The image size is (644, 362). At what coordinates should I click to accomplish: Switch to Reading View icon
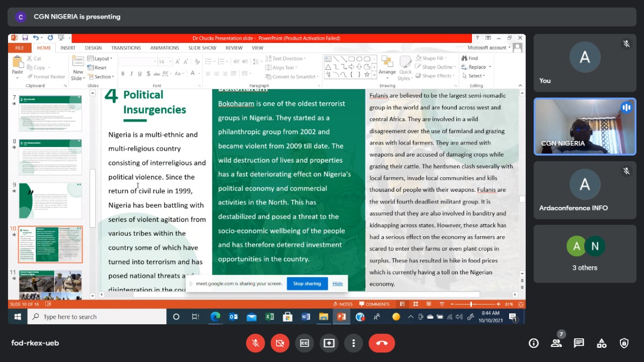tap(428, 304)
